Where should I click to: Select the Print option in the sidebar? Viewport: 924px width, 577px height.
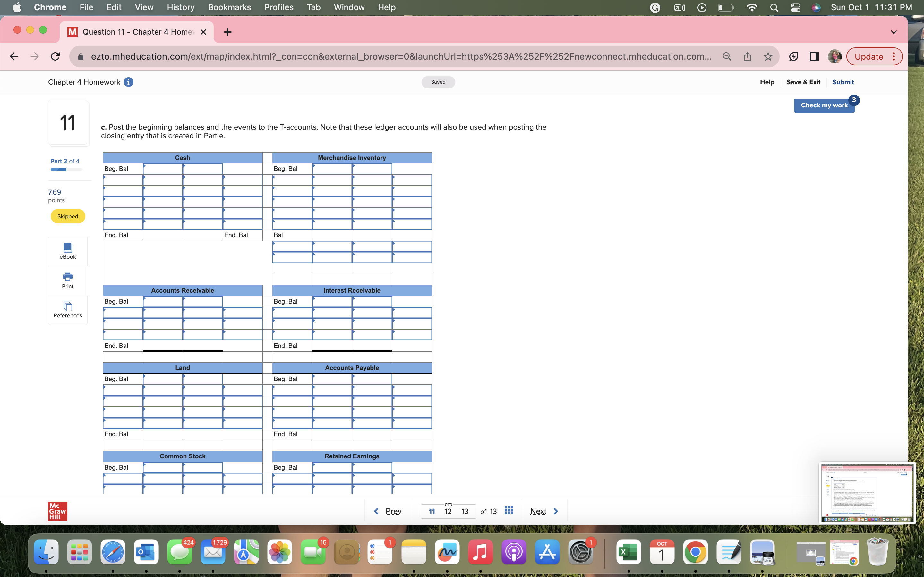(68, 280)
